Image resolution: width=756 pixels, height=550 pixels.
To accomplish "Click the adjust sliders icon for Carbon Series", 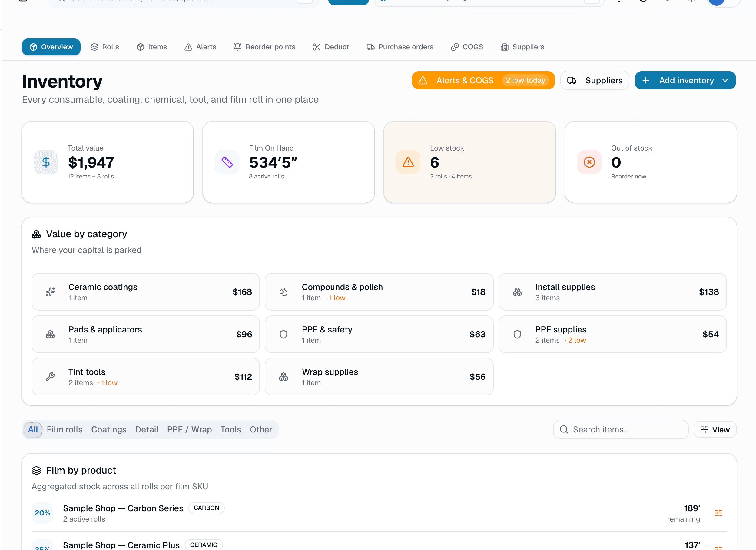I will click(718, 513).
